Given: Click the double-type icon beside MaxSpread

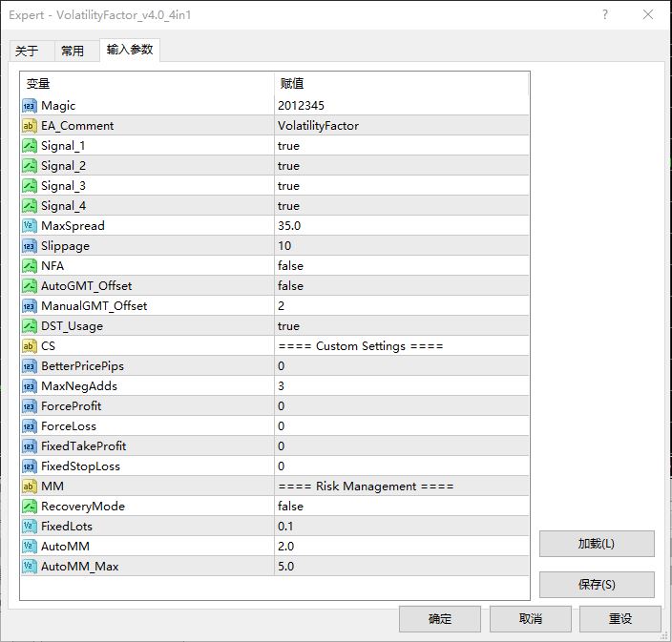Looking at the screenshot, I should pyautogui.click(x=30, y=226).
